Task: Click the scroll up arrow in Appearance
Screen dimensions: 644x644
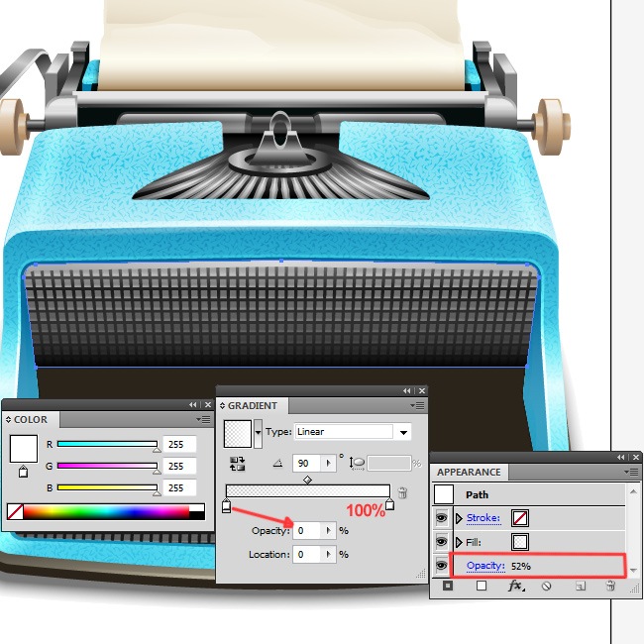Action: 633,491
